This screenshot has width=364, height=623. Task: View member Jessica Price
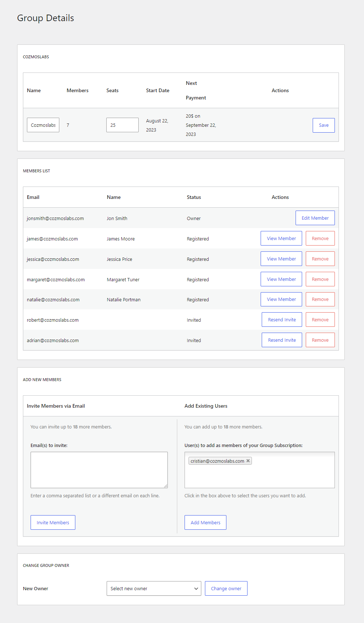click(x=281, y=259)
